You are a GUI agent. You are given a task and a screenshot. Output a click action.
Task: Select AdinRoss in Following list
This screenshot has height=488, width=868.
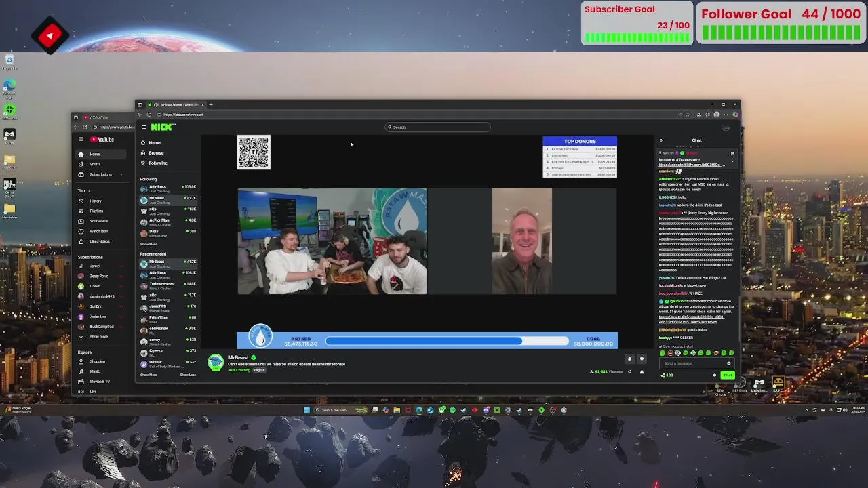click(168, 188)
